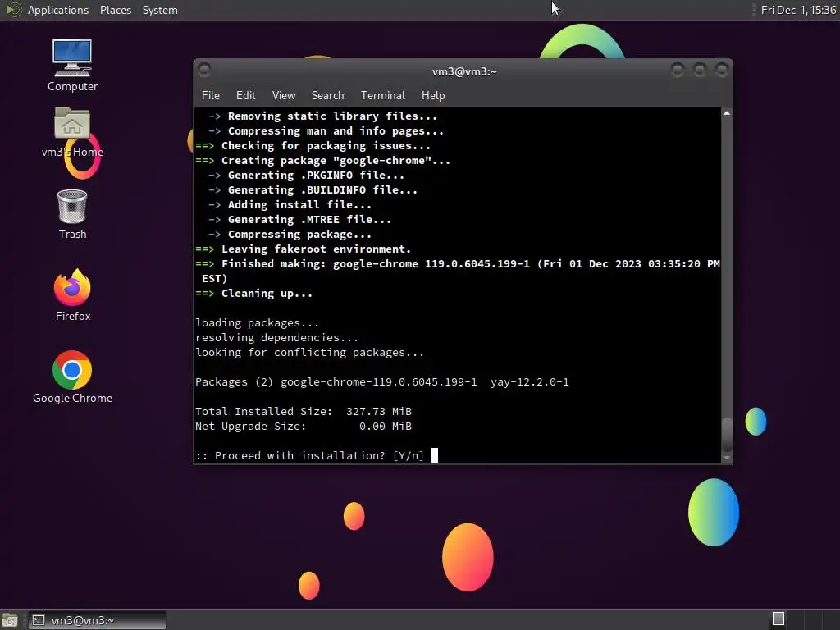The height and width of the screenshot is (630, 840).
Task: Open the terminal Help menu
Action: click(x=433, y=95)
